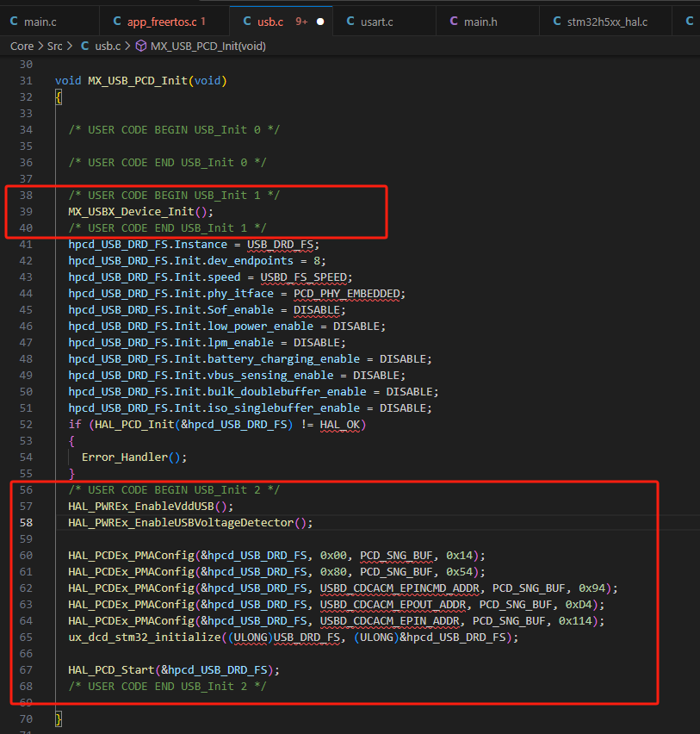Viewport: 700px width, 734px height.
Task: Click MX_USB_PCD_Init(void) breadcrumb symbol
Action: [x=208, y=47]
